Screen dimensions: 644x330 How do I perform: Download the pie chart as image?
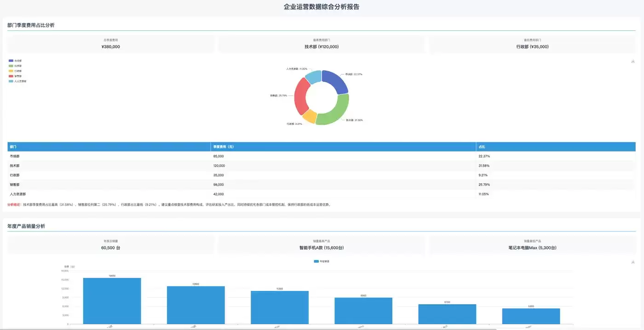click(633, 61)
